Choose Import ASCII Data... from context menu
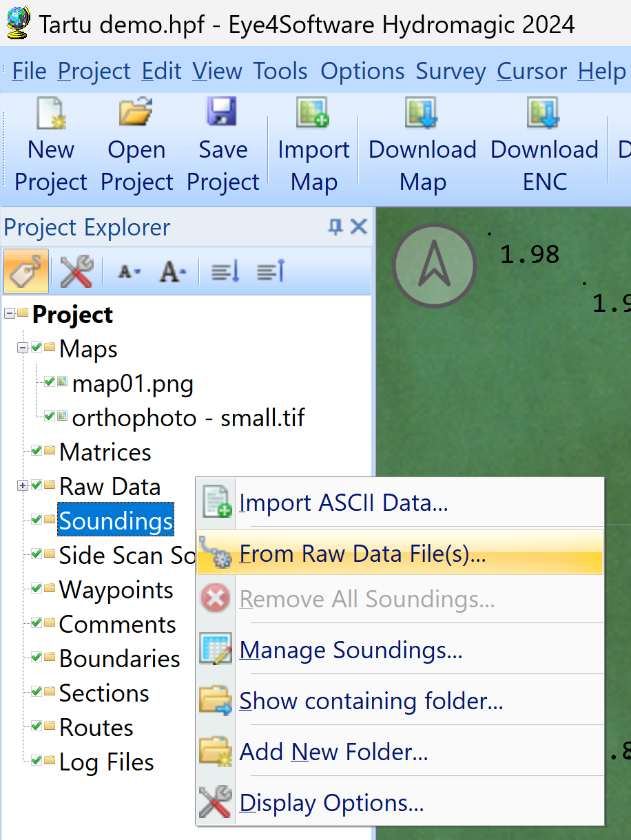 400,503
